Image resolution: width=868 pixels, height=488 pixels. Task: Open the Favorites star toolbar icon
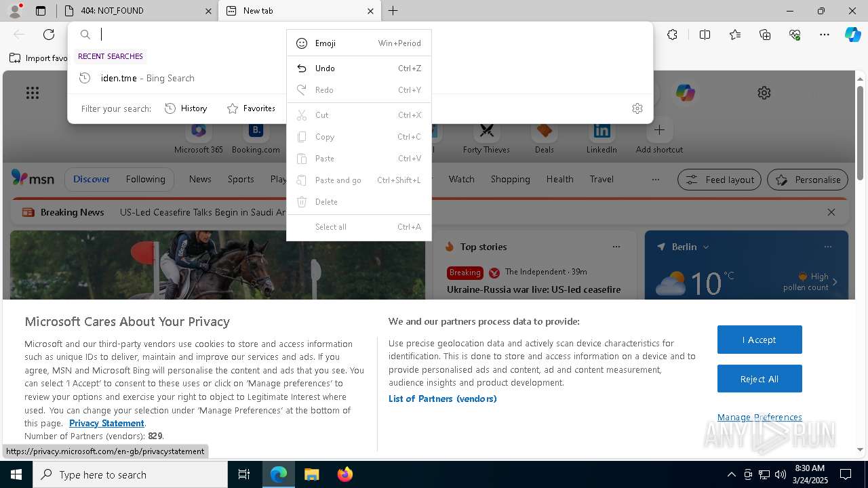pyautogui.click(x=735, y=35)
